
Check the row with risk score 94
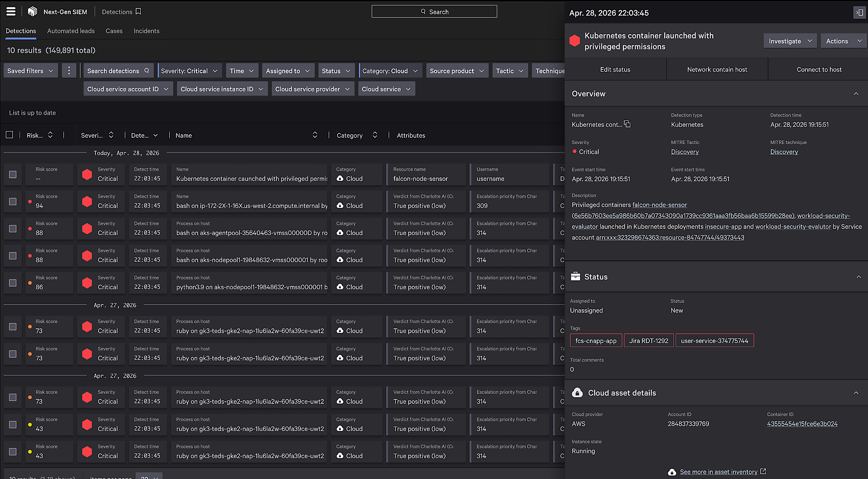[x=13, y=202]
